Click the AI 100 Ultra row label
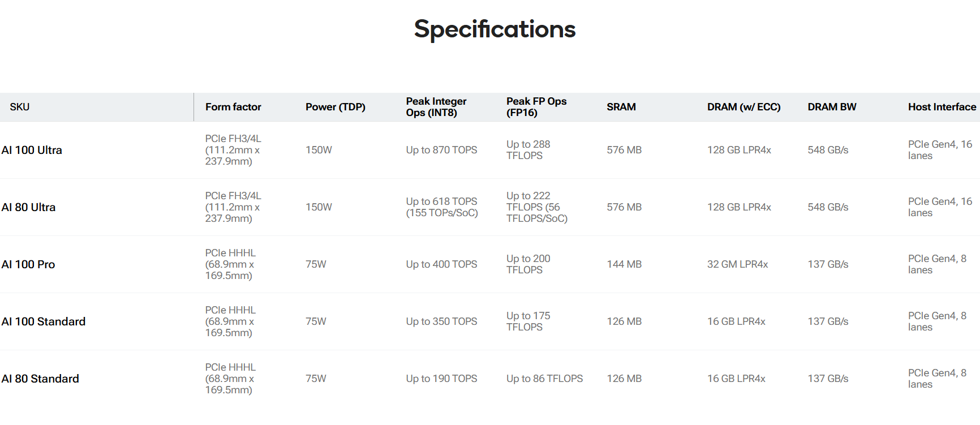Screen dimensions: 980x425 point(32,150)
